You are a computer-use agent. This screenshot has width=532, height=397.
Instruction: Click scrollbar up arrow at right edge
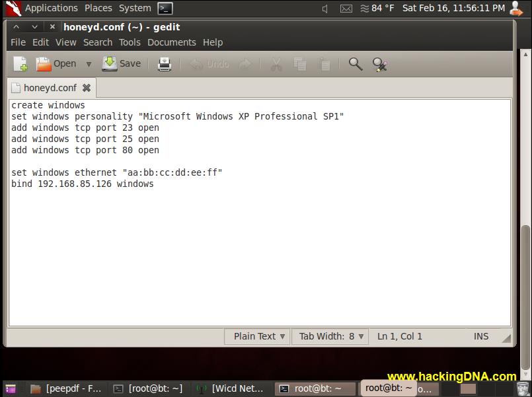click(x=525, y=54)
